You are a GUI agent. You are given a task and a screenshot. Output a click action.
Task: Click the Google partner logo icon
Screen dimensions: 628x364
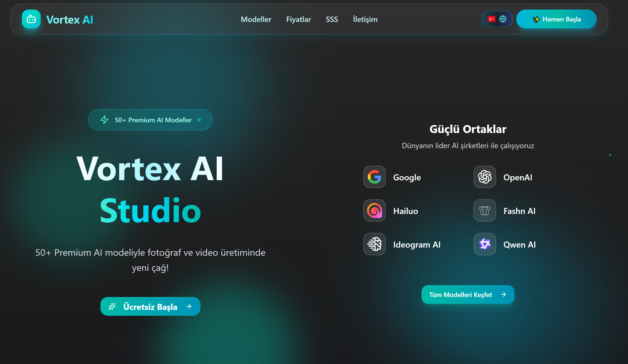(374, 177)
